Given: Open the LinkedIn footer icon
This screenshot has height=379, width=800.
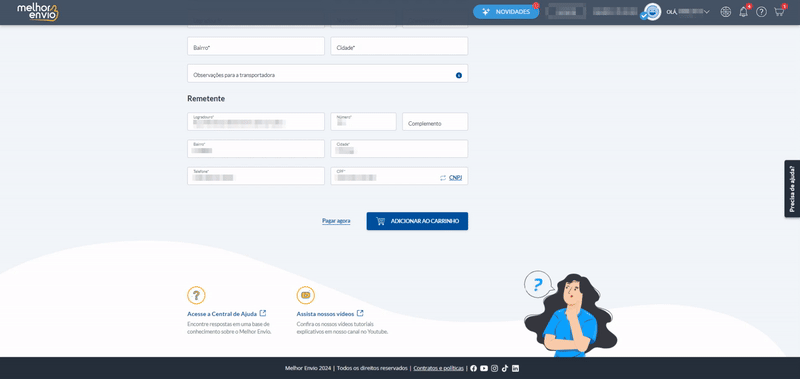Looking at the screenshot, I should (x=515, y=368).
